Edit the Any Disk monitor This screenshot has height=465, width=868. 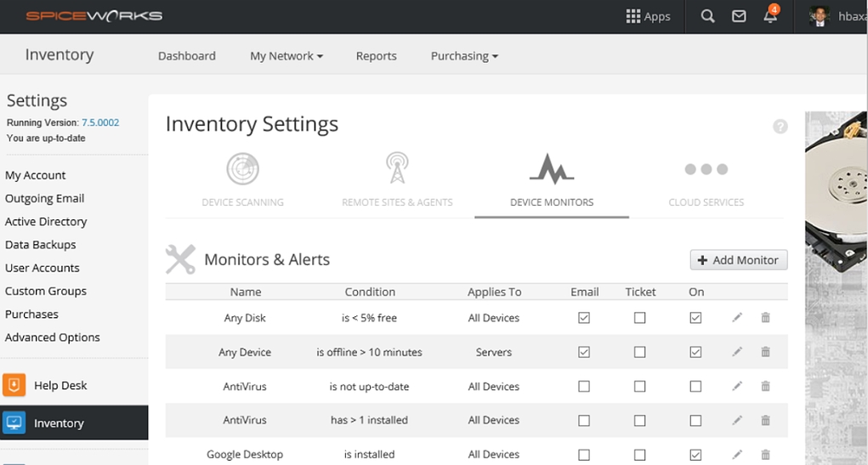point(737,318)
